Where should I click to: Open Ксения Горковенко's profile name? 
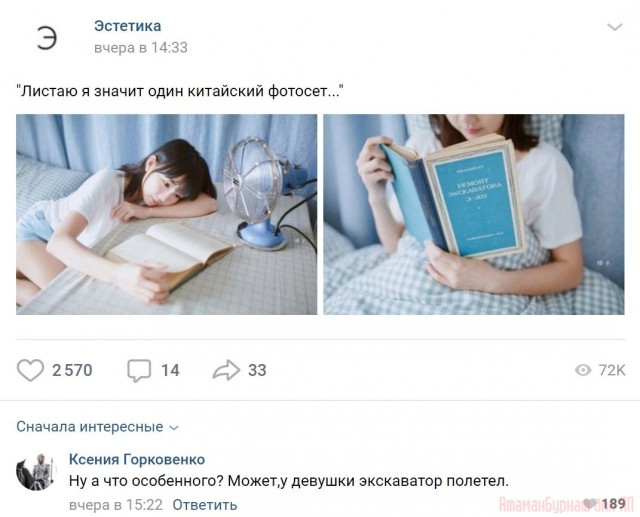coord(137,459)
